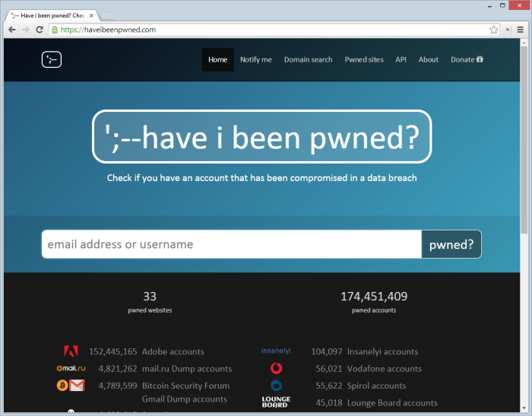Open the Donate page
The image size is (532, 416).
(x=467, y=60)
